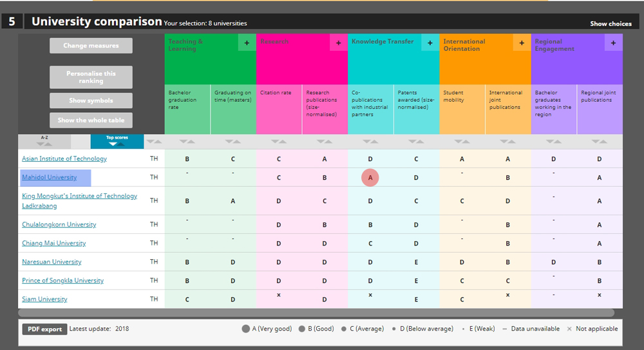Screen dimensions: 644x350
Task: Click the Change measures button
Action: pyautogui.click(x=91, y=46)
